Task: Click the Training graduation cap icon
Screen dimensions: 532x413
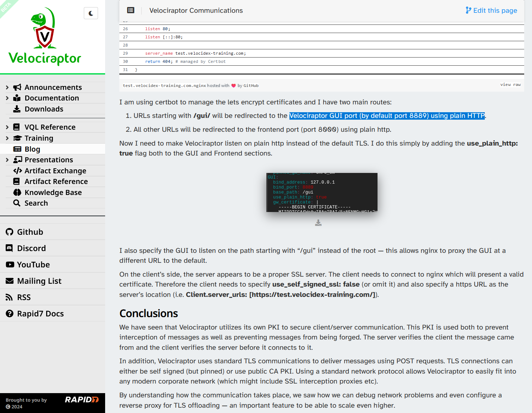Action: pyautogui.click(x=17, y=138)
